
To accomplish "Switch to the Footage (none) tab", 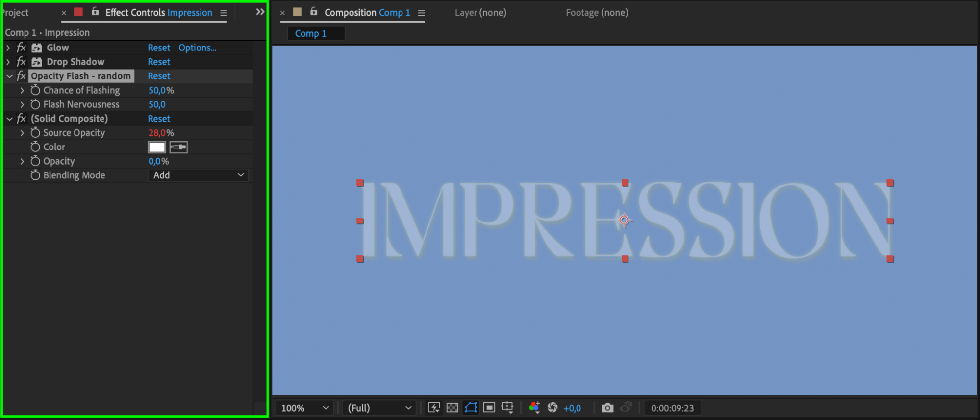I will pos(597,13).
